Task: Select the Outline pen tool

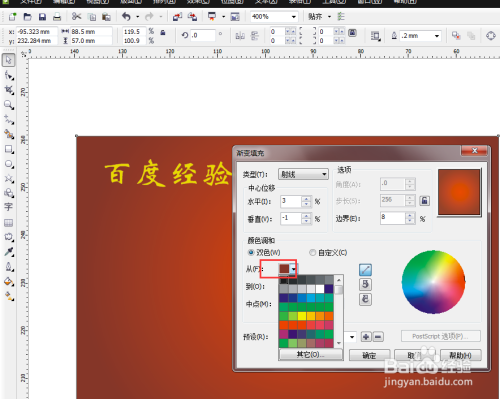Action: tap(9, 267)
